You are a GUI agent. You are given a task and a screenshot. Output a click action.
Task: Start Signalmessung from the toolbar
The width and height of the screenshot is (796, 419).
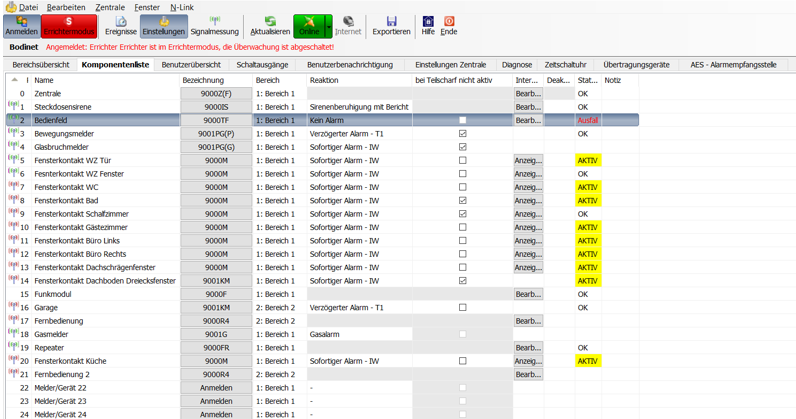point(214,25)
